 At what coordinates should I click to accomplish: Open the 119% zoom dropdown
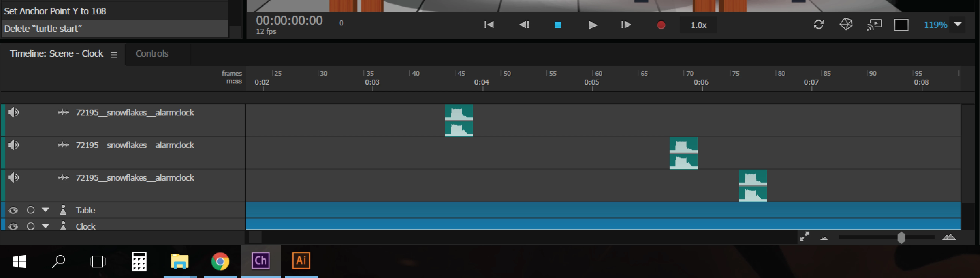coord(958,25)
